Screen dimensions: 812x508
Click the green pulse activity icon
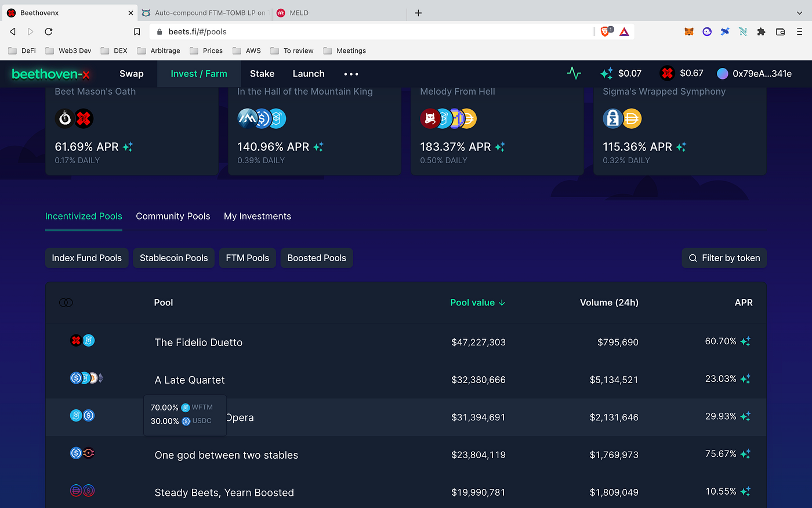574,73
